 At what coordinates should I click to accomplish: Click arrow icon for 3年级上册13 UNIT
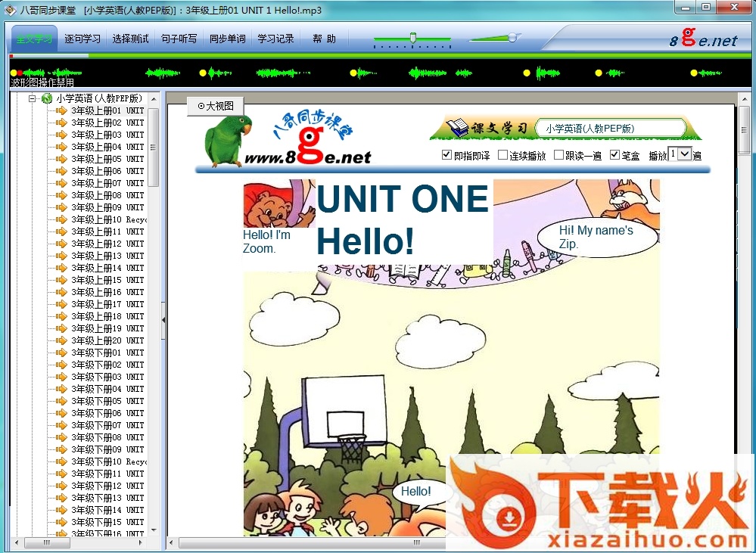tap(61, 256)
